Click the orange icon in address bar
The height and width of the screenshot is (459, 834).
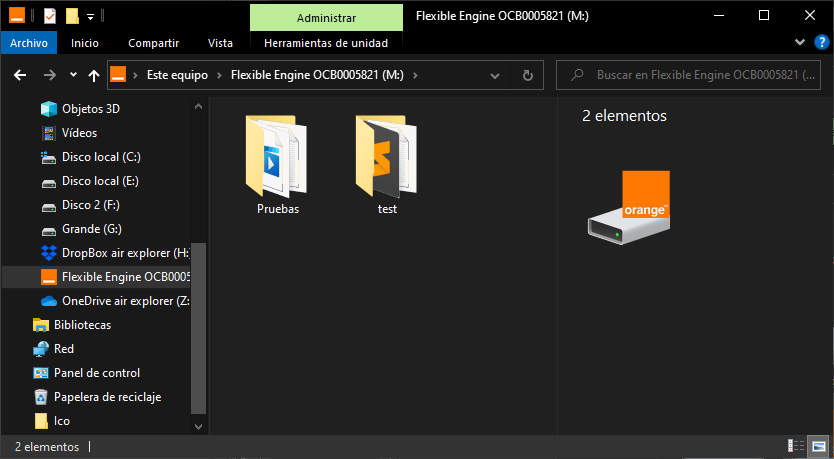[118, 74]
